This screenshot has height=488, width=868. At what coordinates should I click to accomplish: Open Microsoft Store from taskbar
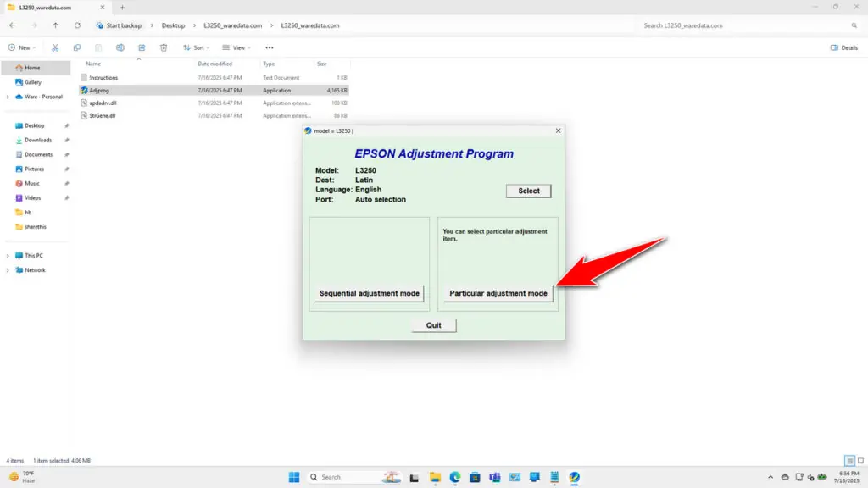[475, 477]
